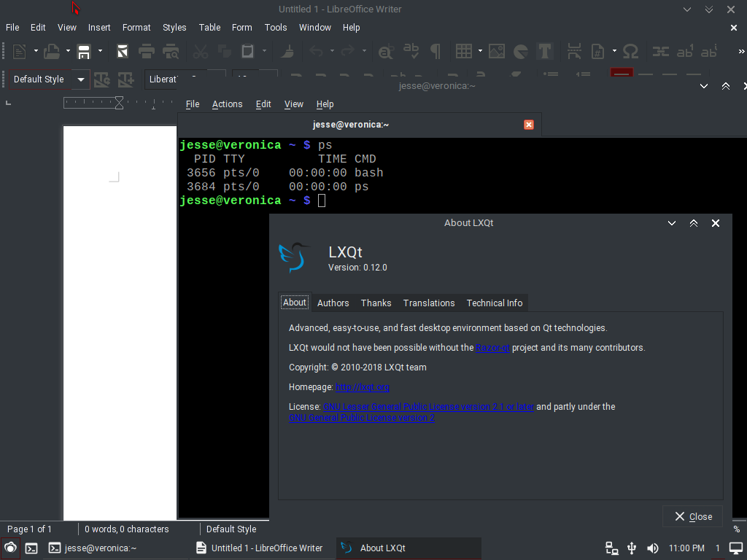This screenshot has width=747, height=560.
Task: Toggle formatting marks pilcrow icon
Action: coord(435,51)
